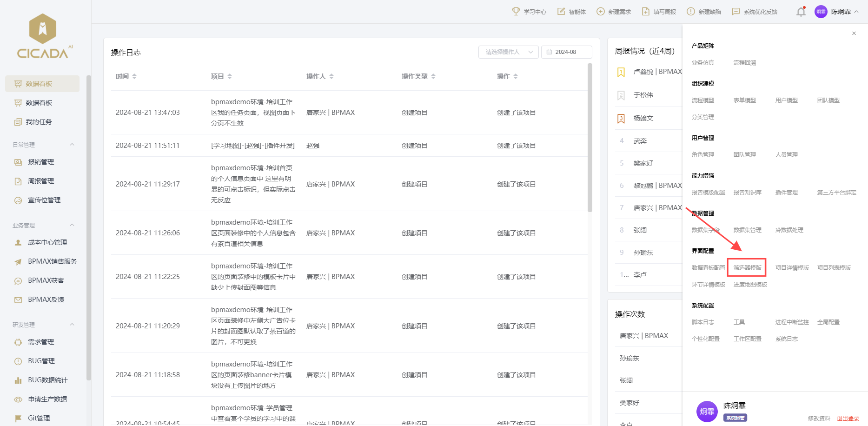Open 数据集管理 under 数据管理
868x426 pixels.
tap(747, 230)
